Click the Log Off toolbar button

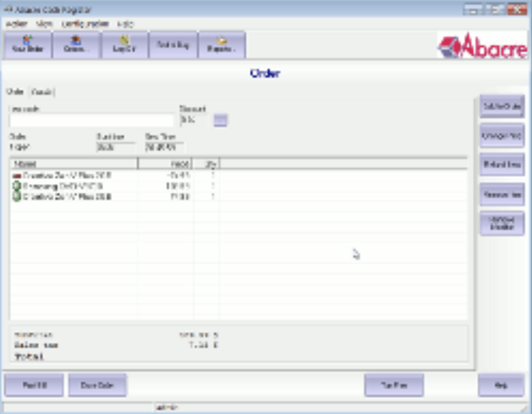coord(124,45)
